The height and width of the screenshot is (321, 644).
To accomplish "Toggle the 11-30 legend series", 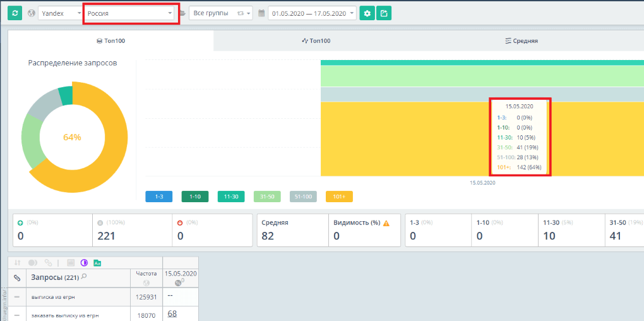I will [x=231, y=197].
